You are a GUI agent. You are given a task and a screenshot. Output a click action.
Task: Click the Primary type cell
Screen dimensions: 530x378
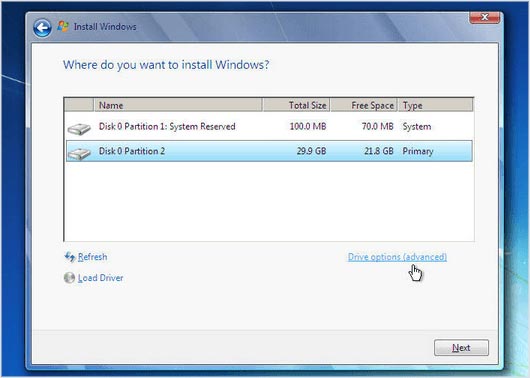click(x=418, y=151)
